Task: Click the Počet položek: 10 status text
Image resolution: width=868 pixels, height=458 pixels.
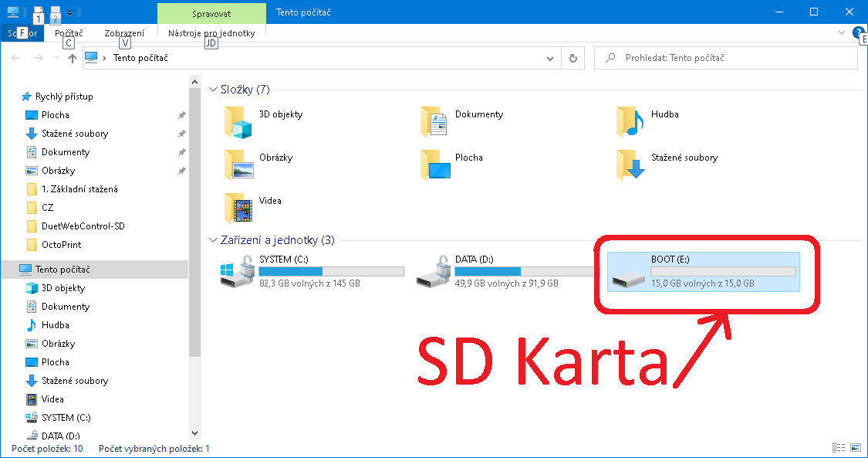Action: click(47, 449)
